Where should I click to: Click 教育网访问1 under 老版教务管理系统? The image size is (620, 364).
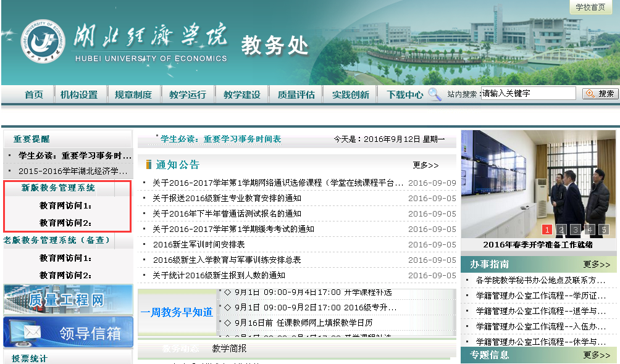[65, 258]
